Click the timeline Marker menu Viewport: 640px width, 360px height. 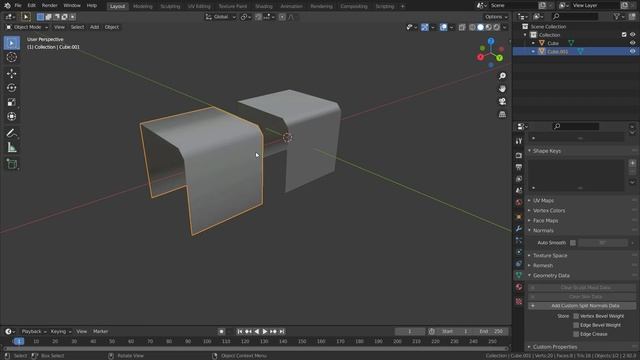tap(100, 331)
